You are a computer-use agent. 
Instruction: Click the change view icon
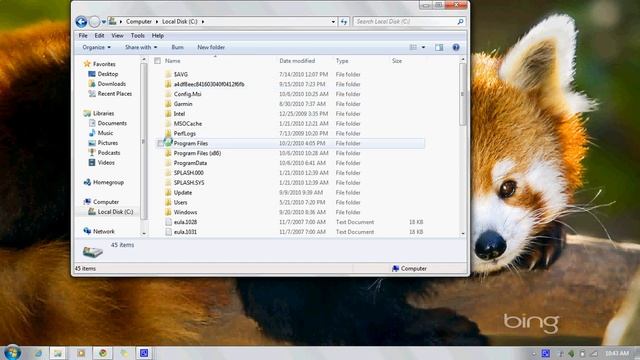413,47
